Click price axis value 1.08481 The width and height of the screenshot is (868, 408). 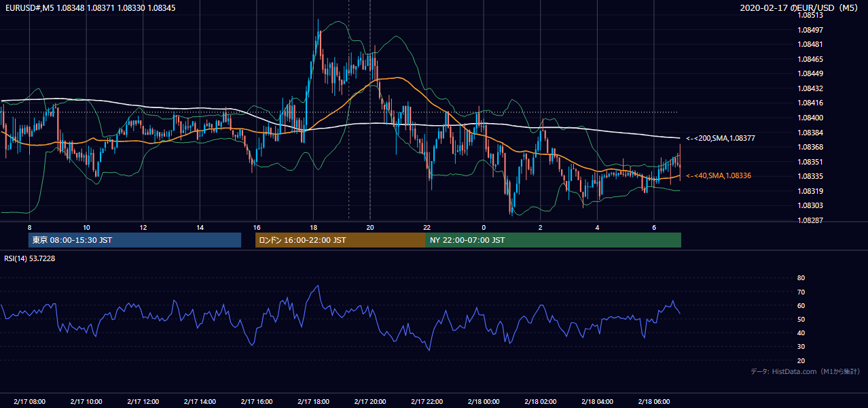(810, 44)
